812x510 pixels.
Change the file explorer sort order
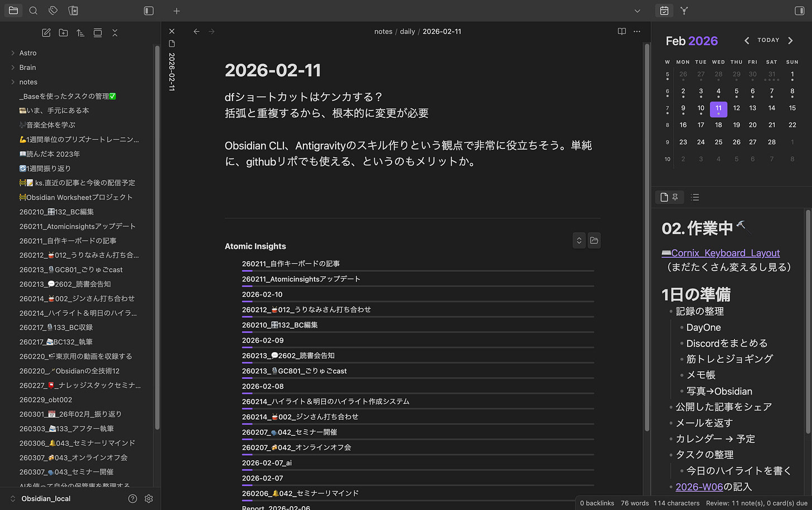click(x=80, y=33)
